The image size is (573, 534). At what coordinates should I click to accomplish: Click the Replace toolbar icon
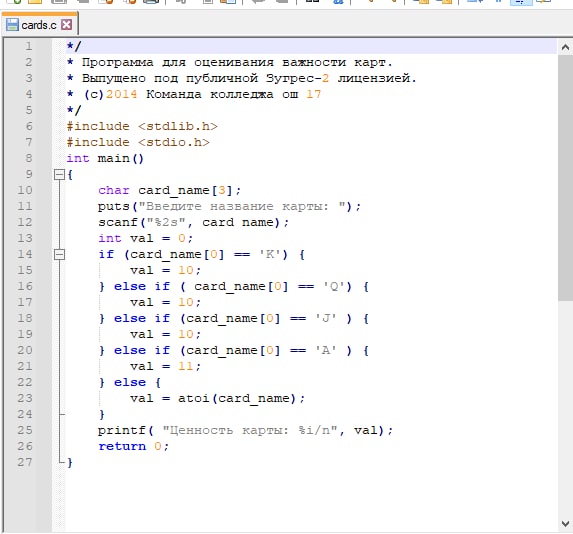pos(338,1)
